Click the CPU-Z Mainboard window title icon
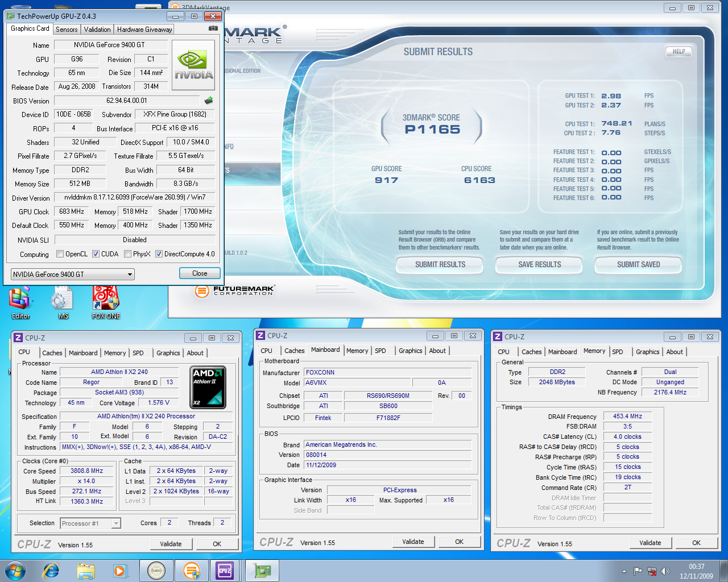The height and width of the screenshot is (582, 728). [260, 335]
